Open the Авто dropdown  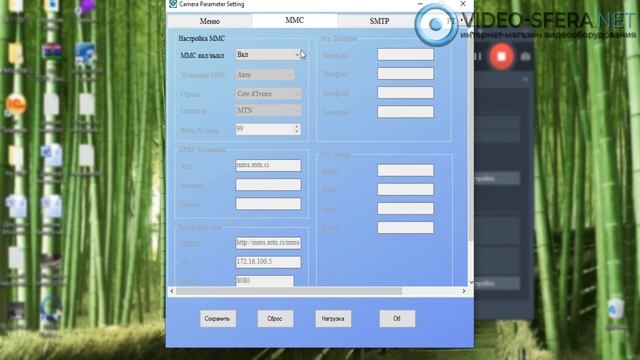click(x=265, y=75)
